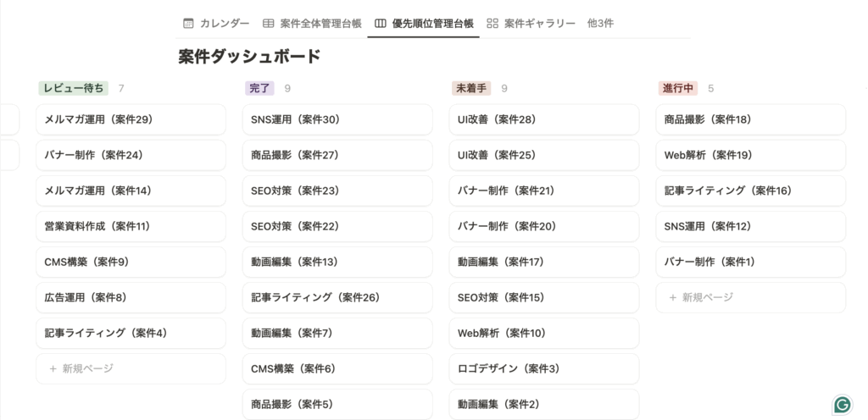Click the gallery grid icon beside 案件ギャラリー

tap(492, 23)
